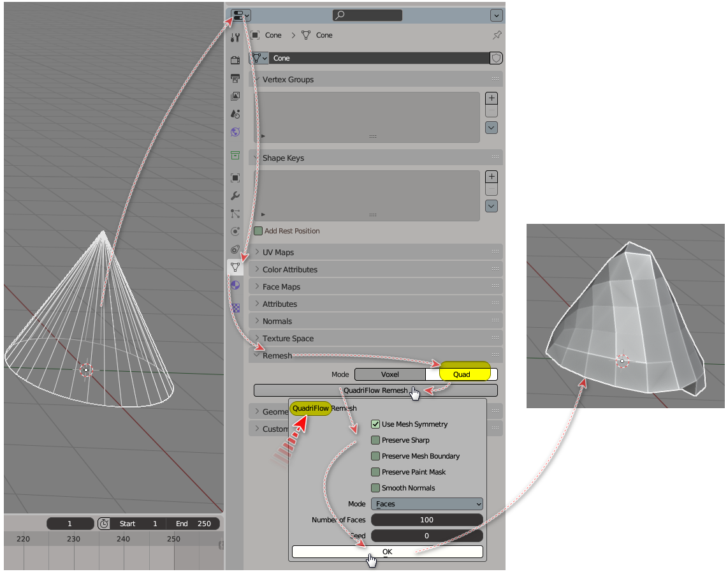Image resolution: width=728 pixels, height=574 pixels.
Task: Open the Faces mode dropdown
Action: coord(426,504)
